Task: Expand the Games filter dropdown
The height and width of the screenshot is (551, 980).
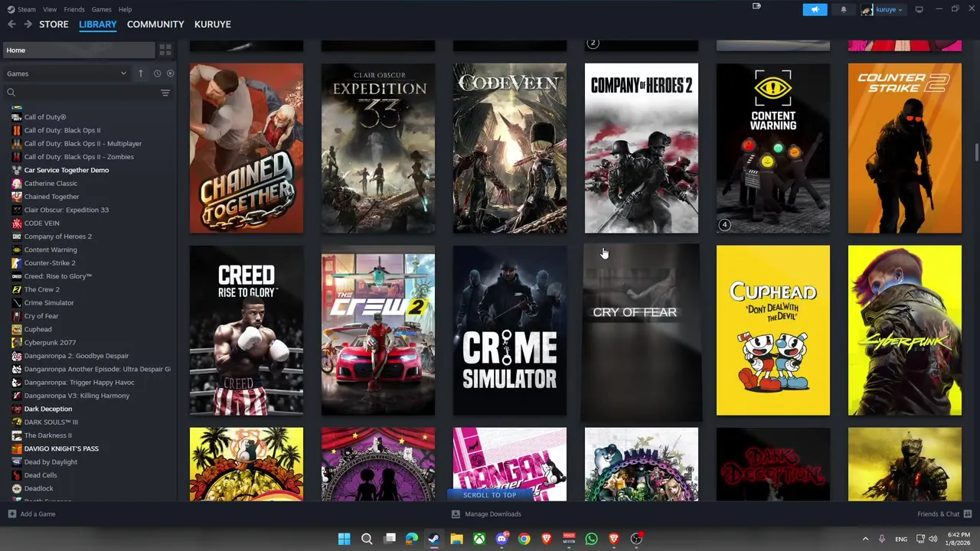Action: (x=66, y=73)
